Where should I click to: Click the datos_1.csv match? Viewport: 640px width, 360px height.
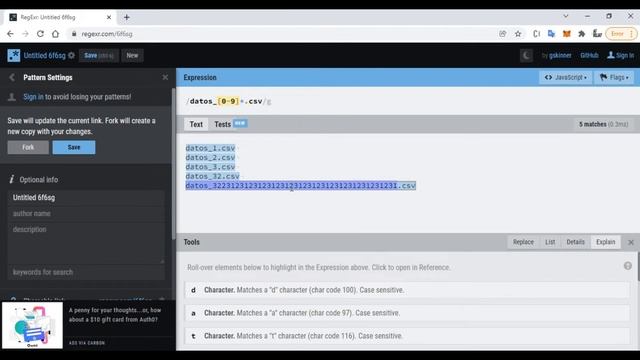tap(210, 148)
